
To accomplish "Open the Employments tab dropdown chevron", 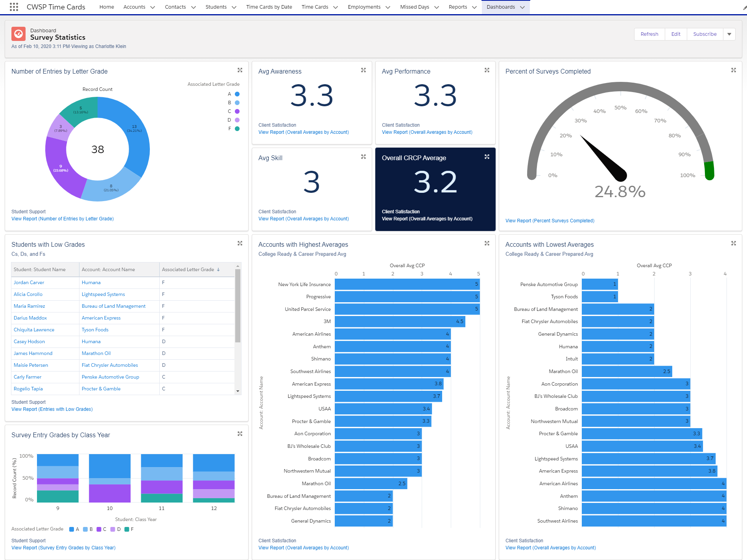I will coord(388,7).
